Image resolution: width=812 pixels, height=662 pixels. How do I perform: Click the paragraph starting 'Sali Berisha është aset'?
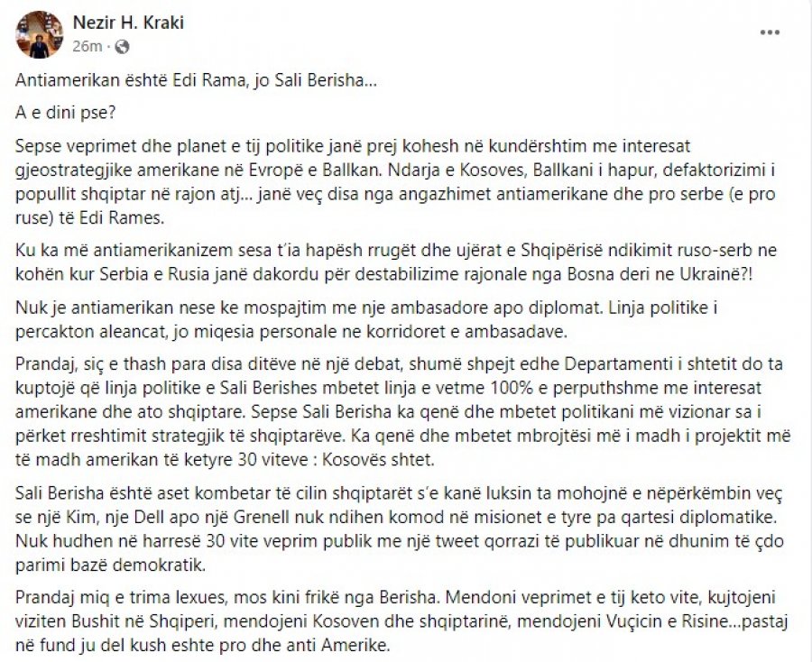[400, 529]
